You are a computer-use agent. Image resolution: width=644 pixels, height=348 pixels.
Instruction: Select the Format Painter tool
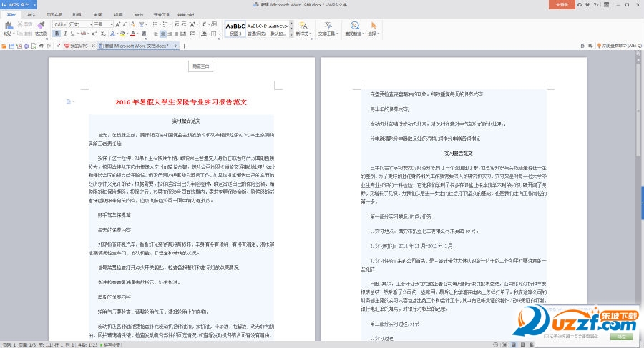coord(41,26)
